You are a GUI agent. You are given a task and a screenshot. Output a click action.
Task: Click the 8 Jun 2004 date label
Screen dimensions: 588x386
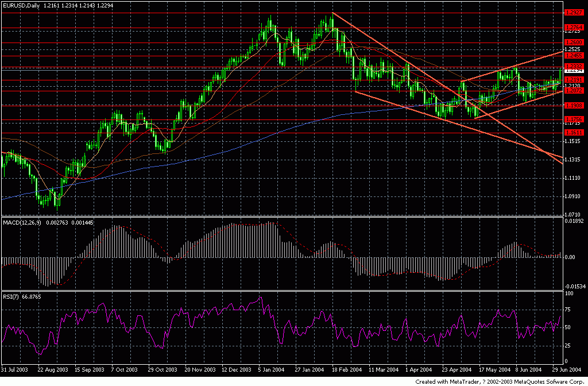[528, 369]
